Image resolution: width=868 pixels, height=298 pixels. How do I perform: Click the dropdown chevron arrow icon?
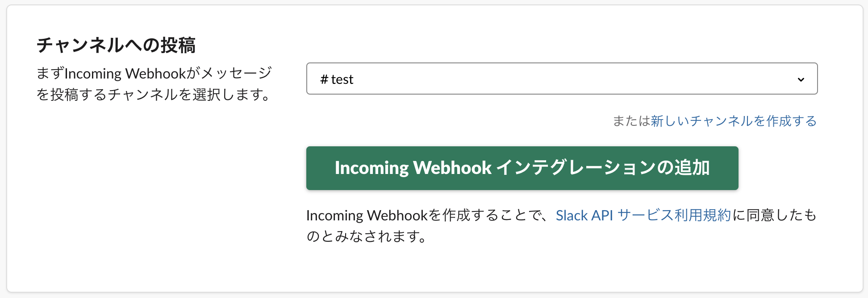click(x=801, y=79)
